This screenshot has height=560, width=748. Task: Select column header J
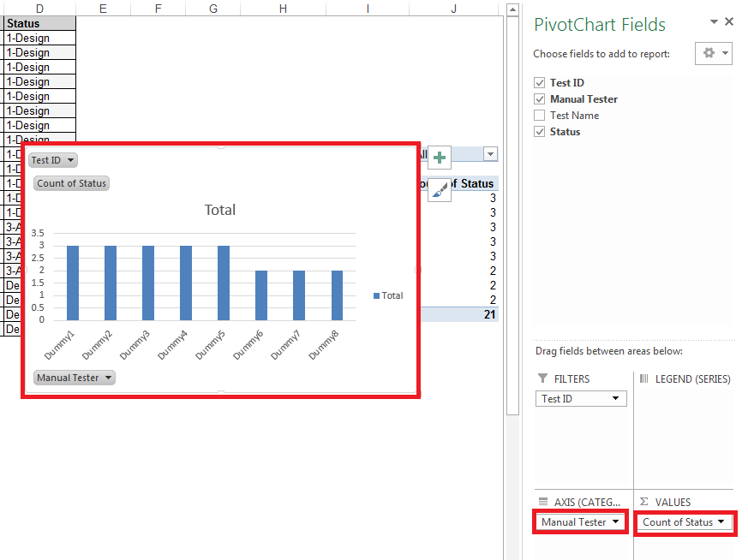(x=453, y=8)
